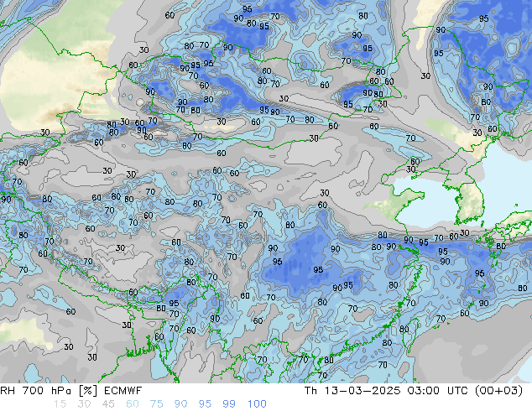Click the 45 value in the legend
532x411 pixels.
pos(108,404)
